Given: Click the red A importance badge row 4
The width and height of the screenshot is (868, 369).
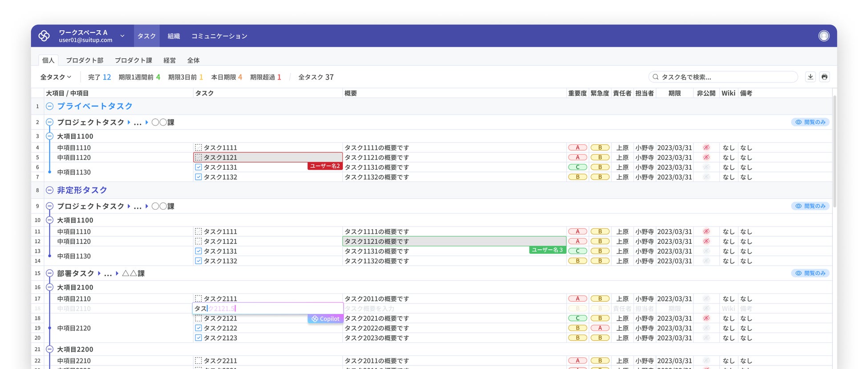Looking at the screenshot, I should pos(577,148).
